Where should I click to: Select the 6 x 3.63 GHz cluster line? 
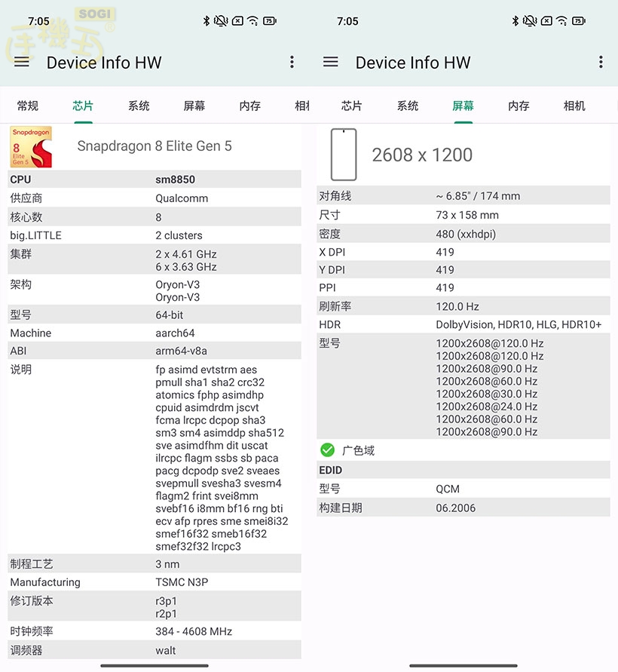point(186,266)
